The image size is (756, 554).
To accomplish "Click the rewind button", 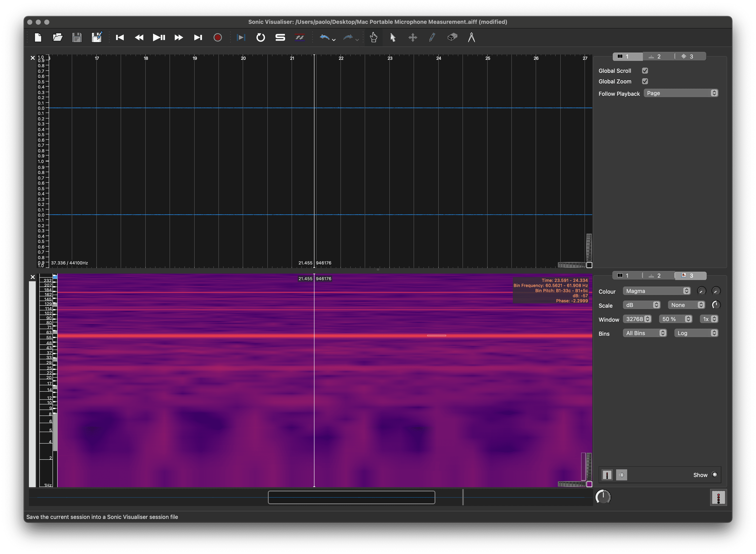I will [x=139, y=37].
